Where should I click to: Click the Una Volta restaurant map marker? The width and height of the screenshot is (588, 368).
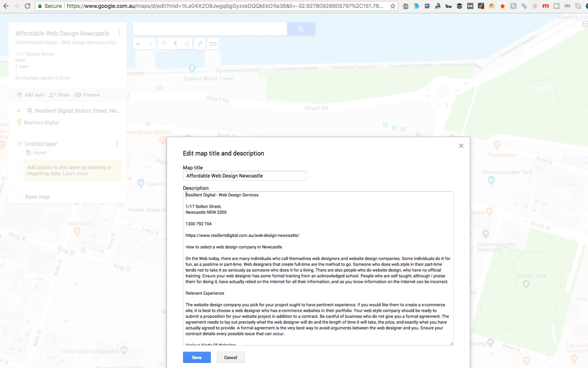77,232
